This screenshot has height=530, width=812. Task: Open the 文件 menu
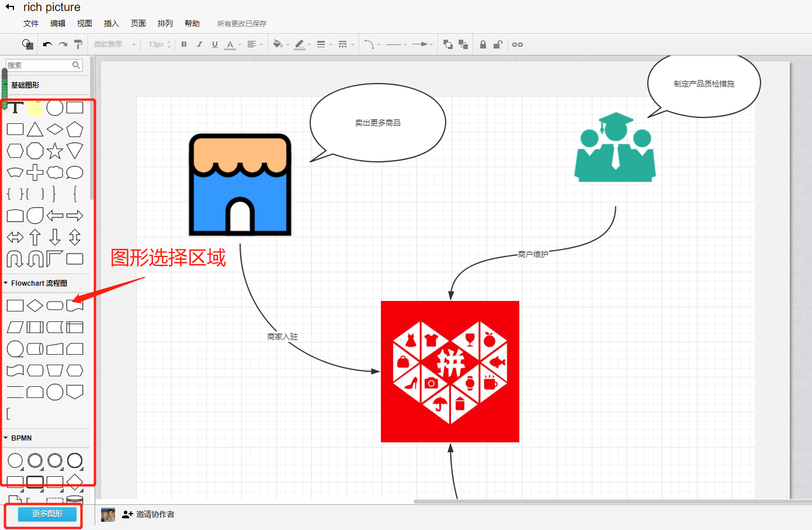click(x=31, y=23)
